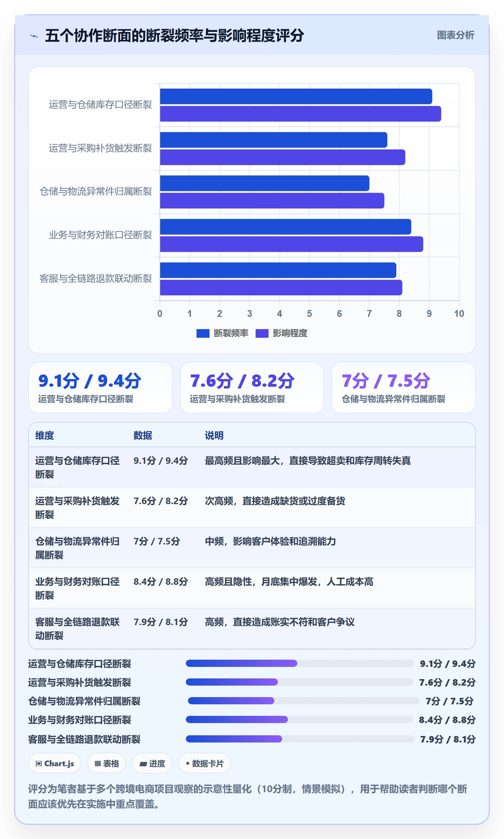Click the 表格 tag chip
Image resolution: width=504 pixels, height=839 pixels.
107,763
